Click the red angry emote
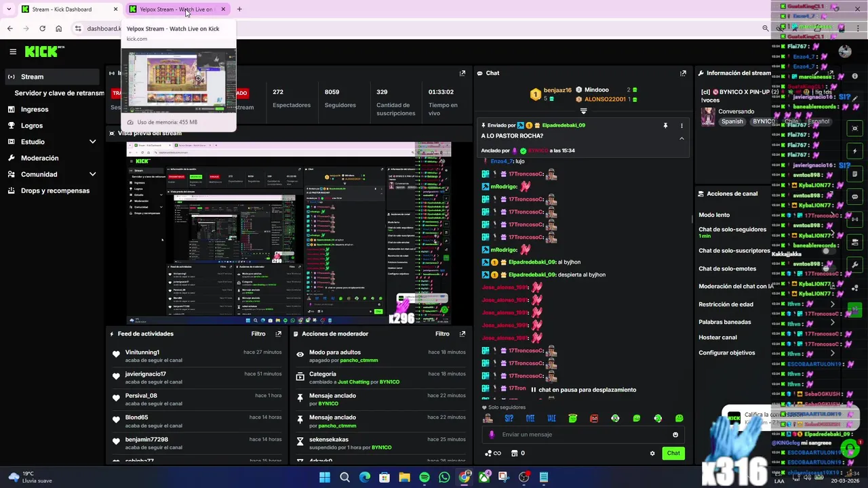 pyautogui.click(x=594, y=418)
